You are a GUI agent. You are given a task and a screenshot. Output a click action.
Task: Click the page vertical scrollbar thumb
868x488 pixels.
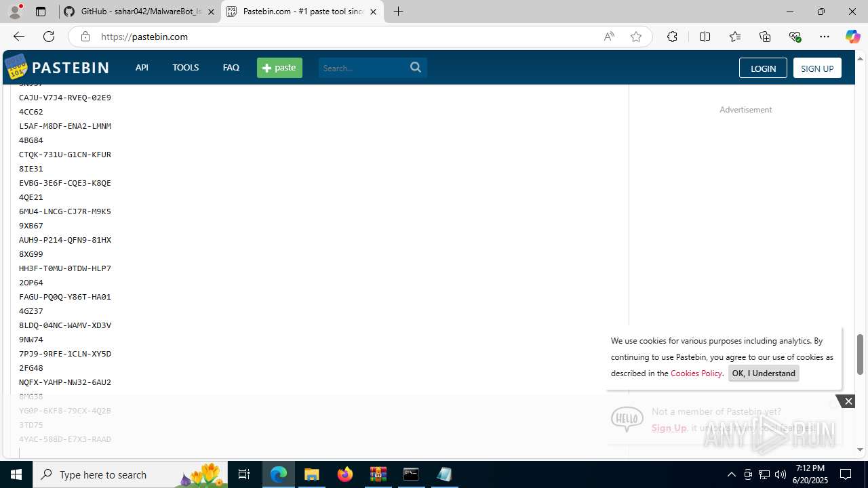pyautogui.click(x=860, y=354)
